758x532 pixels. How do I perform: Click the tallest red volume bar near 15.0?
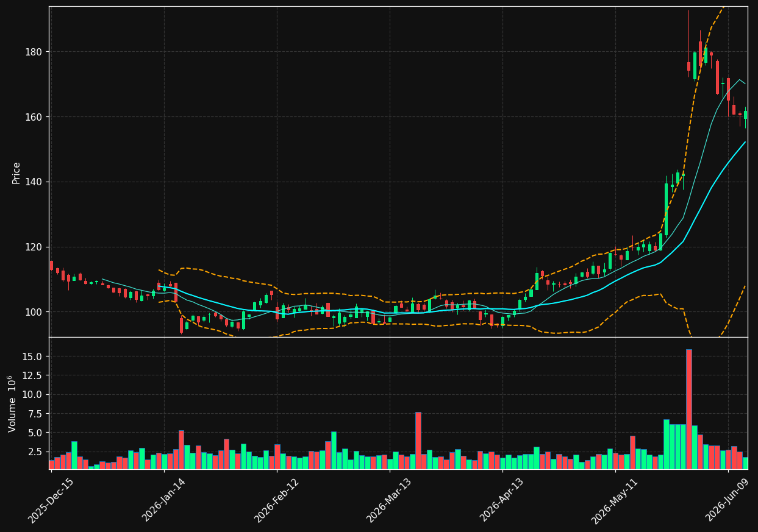point(689,409)
